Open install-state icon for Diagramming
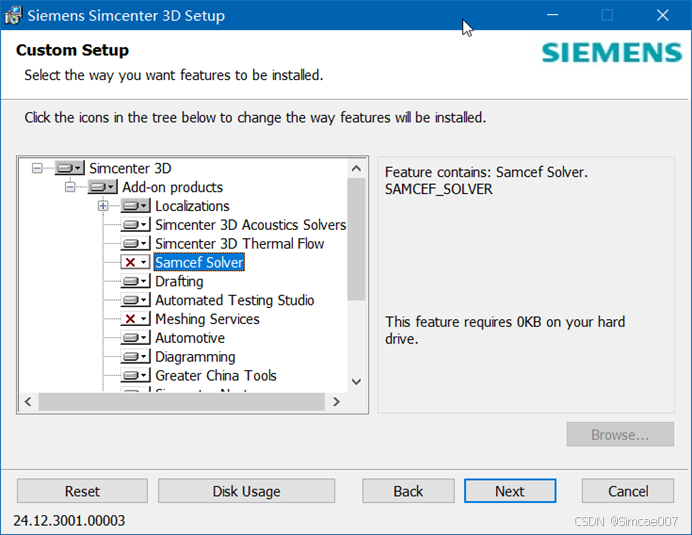This screenshot has height=535, width=692. pyautogui.click(x=135, y=357)
